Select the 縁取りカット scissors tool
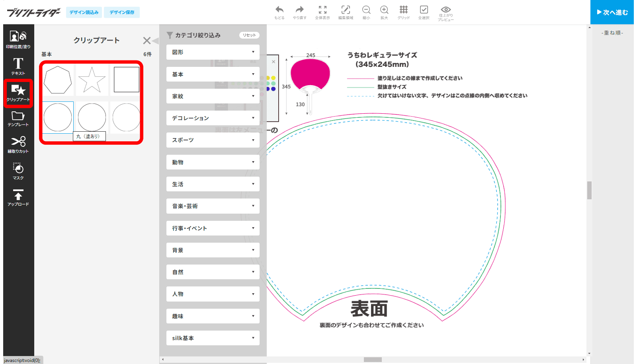 [18, 145]
